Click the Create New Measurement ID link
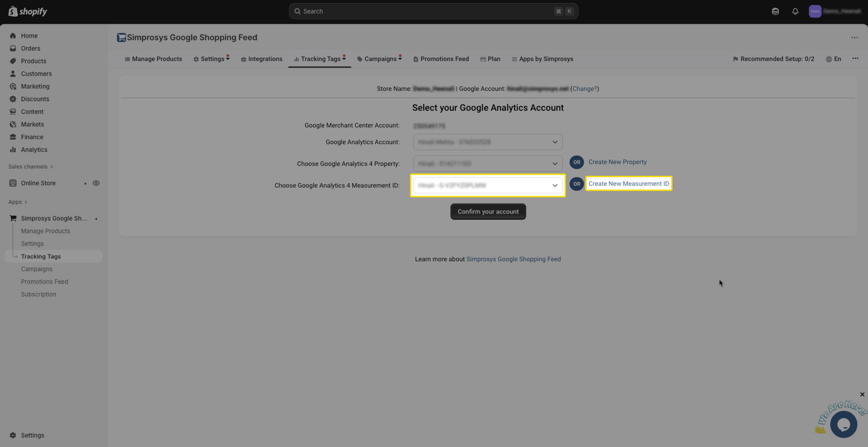The height and width of the screenshot is (447, 868). pyautogui.click(x=628, y=184)
